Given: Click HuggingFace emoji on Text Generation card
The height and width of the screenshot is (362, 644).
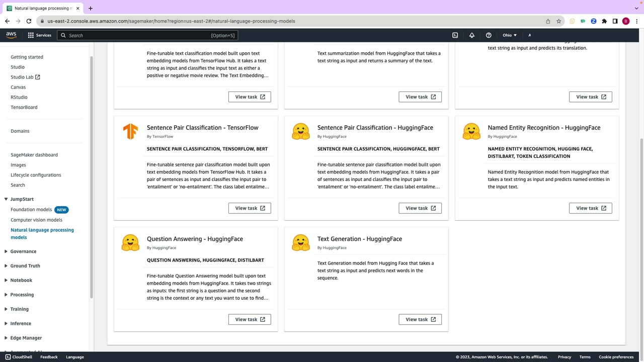Looking at the screenshot, I should [301, 242].
